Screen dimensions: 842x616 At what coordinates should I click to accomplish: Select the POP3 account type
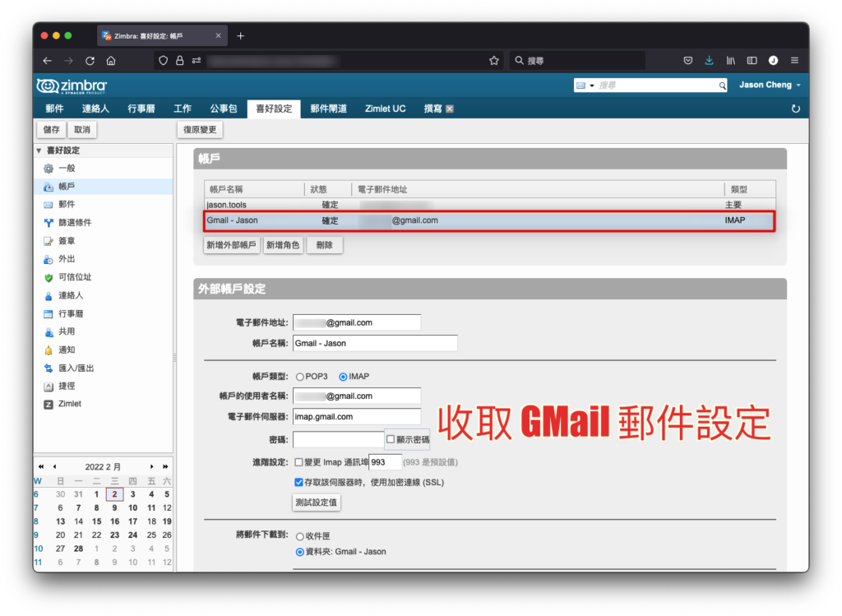pos(299,377)
